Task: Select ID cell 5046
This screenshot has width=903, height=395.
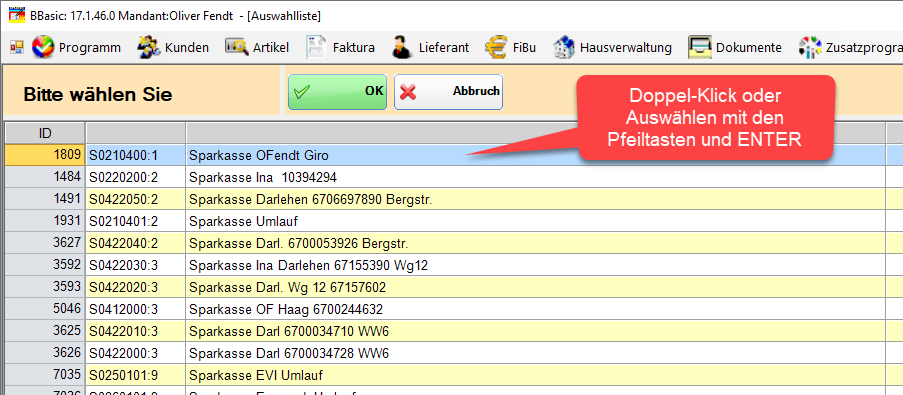Action: pyautogui.click(x=45, y=309)
